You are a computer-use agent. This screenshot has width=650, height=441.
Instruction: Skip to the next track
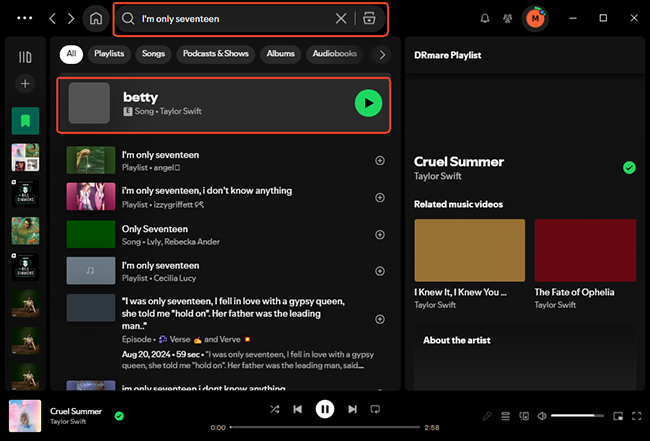tap(352, 410)
